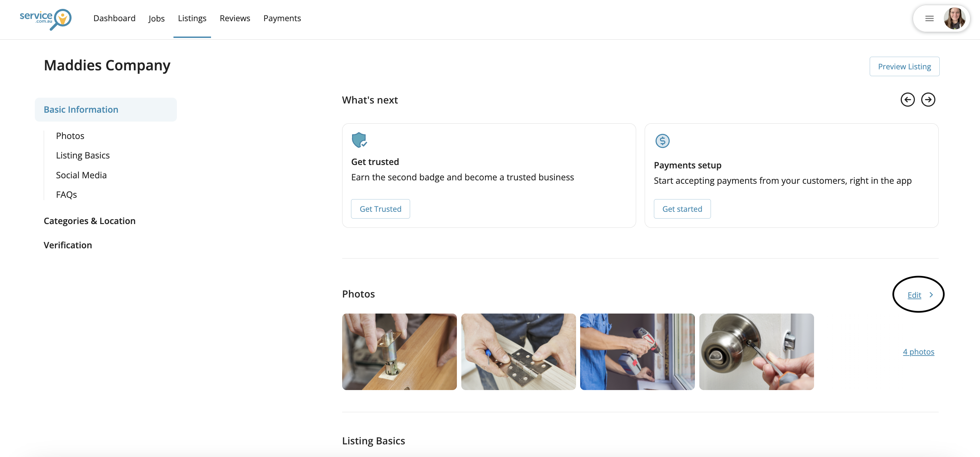
Task: Expand the Verification sidebar section
Action: point(68,245)
